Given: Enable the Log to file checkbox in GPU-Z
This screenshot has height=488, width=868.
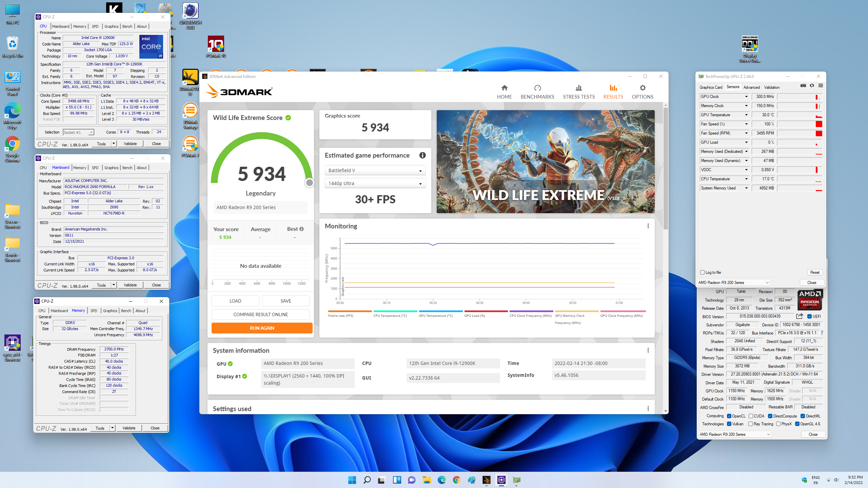Looking at the screenshot, I should coord(702,272).
